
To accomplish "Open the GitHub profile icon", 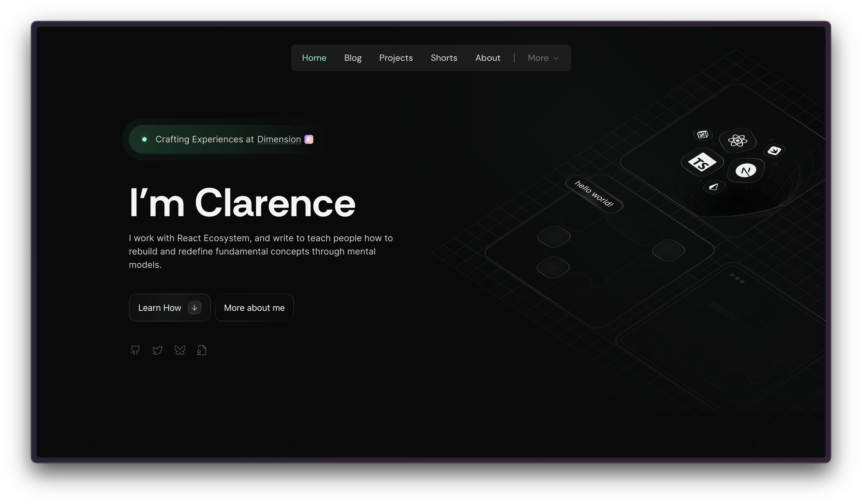I will [x=135, y=350].
